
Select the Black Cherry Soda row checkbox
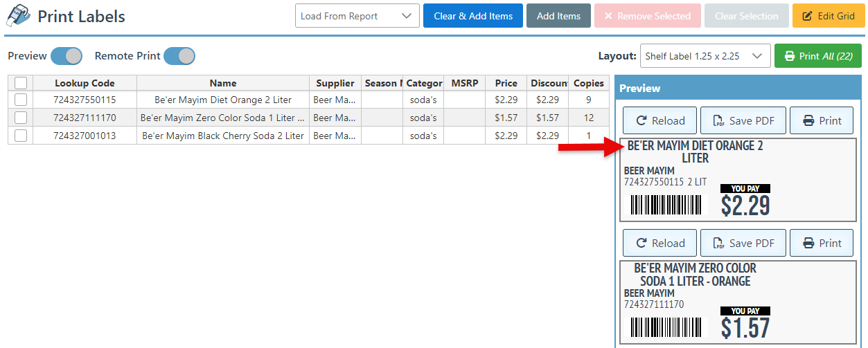pyautogui.click(x=21, y=136)
